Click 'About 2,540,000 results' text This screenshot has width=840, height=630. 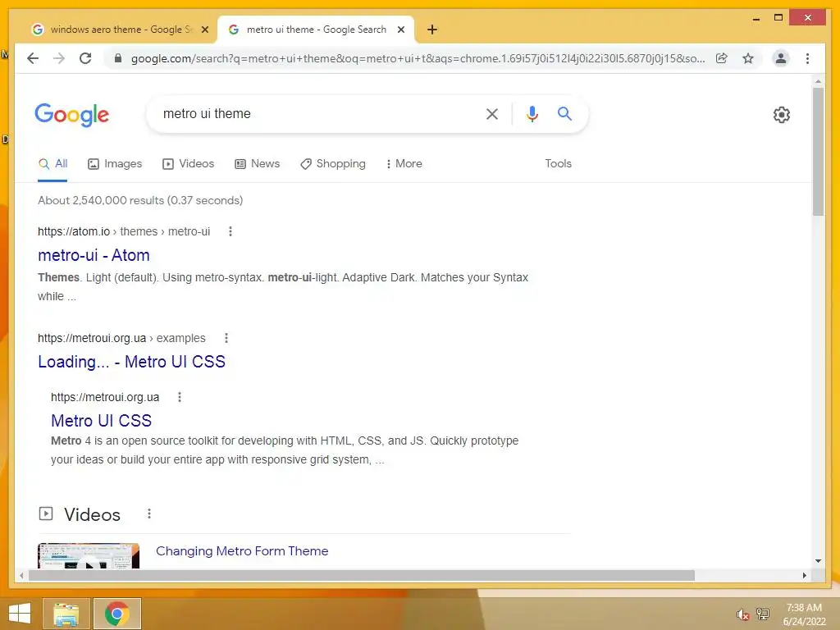[101, 200]
